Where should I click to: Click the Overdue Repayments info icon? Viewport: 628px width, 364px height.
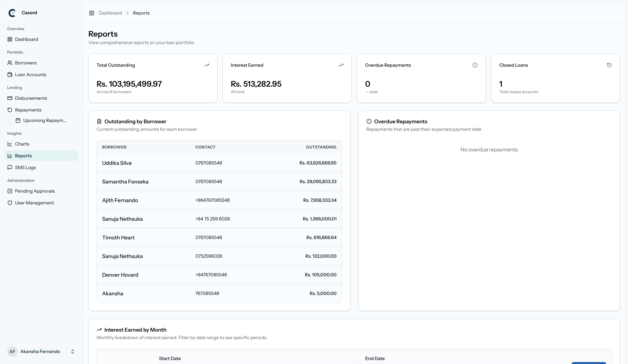point(475,65)
